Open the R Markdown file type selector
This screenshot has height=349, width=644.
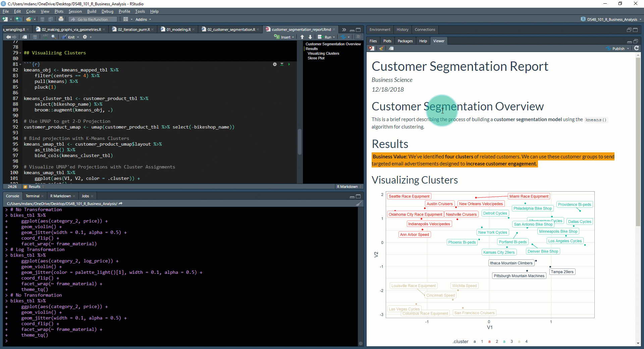[349, 187]
